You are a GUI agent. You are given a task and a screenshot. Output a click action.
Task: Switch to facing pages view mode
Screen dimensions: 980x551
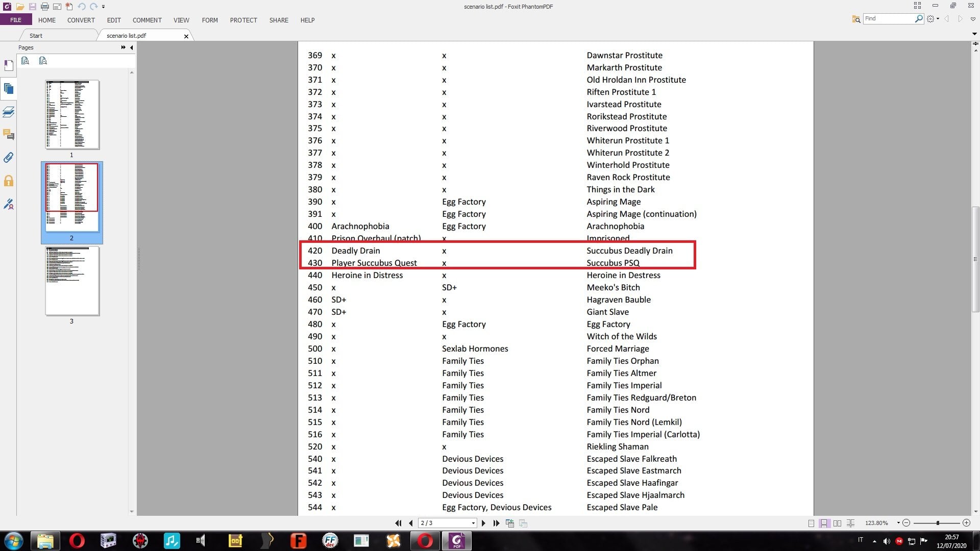point(837,523)
